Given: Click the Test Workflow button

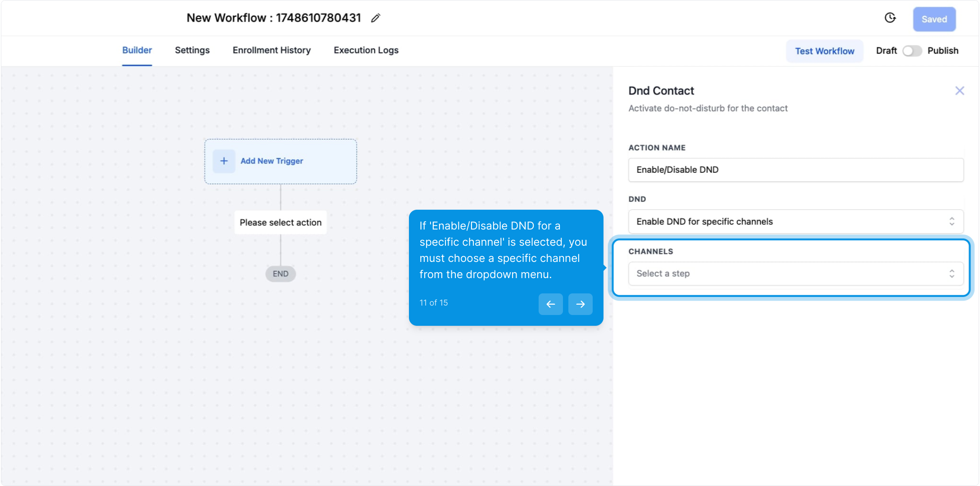Looking at the screenshot, I should click(x=825, y=51).
